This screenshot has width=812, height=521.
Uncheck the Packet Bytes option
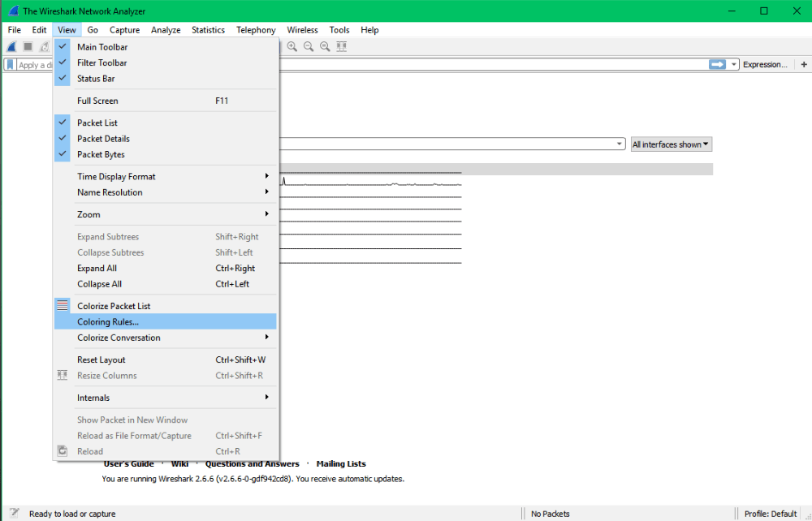165,154
